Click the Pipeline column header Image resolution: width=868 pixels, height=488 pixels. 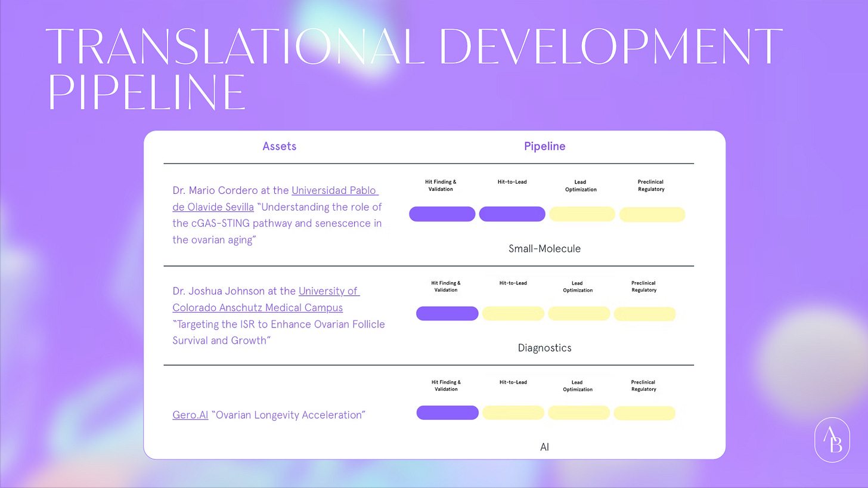(x=545, y=146)
